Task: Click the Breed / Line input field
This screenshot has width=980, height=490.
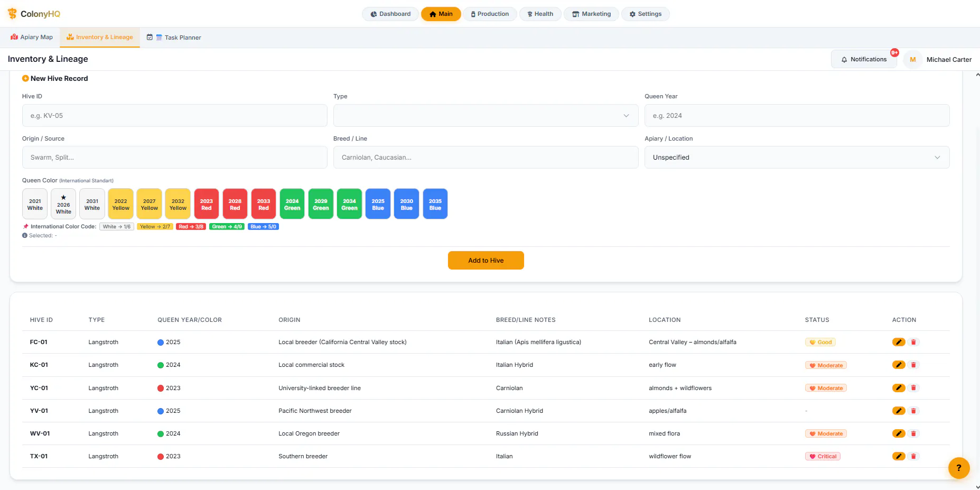Action: click(486, 158)
